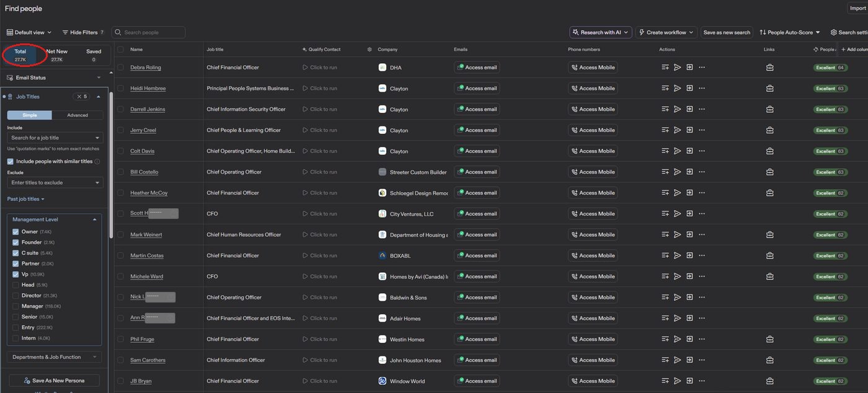Sort by the Job title column header
The width and height of the screenshot is (868, 393).
[215, 50]
